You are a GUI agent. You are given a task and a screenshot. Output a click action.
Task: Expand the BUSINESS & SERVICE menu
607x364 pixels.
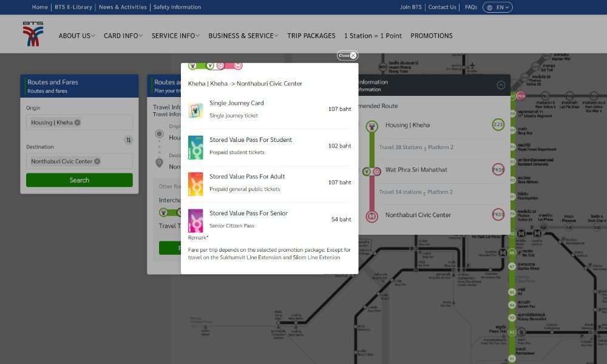click(243, 36)
